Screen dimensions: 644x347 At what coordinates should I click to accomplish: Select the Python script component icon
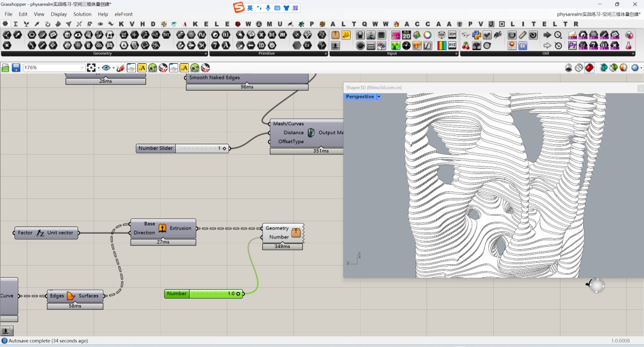click(x=476, y=35)
